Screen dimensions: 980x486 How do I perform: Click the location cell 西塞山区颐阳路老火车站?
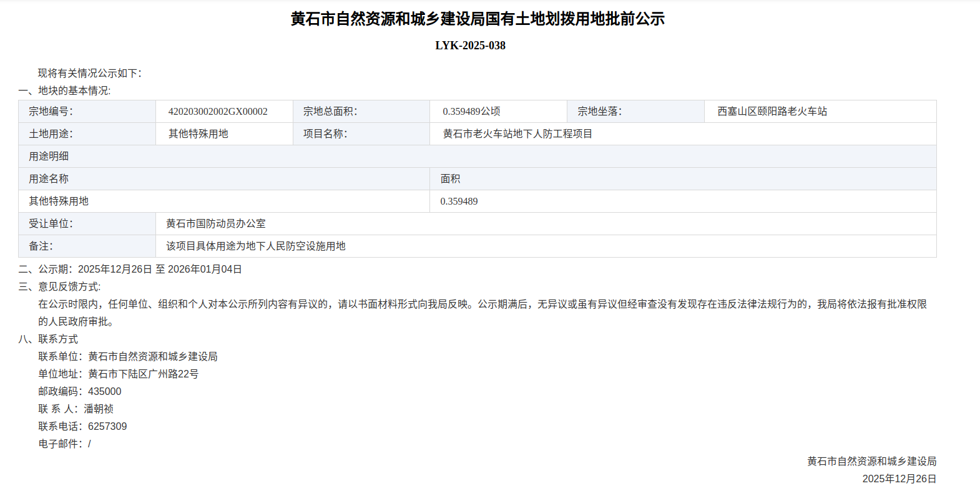tap(772, 112)
